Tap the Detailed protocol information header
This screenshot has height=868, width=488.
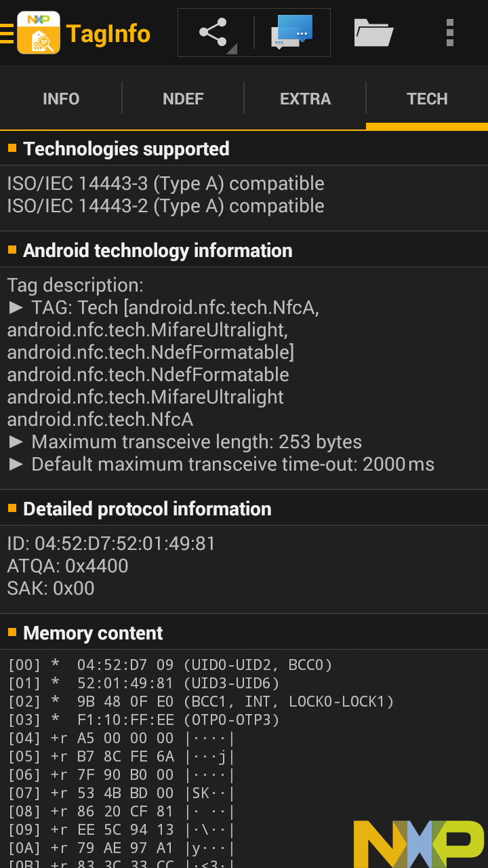point(147,509)
